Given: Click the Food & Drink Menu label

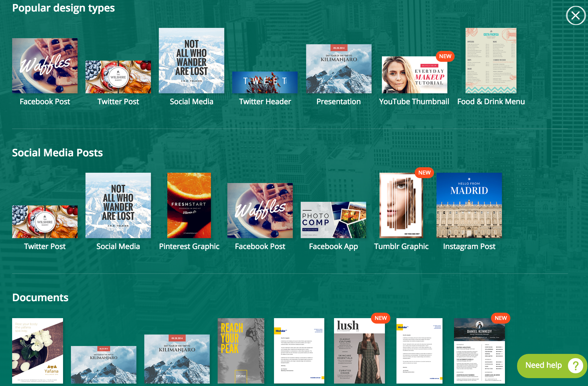Looking at the screenshot, I should [491, 101].
